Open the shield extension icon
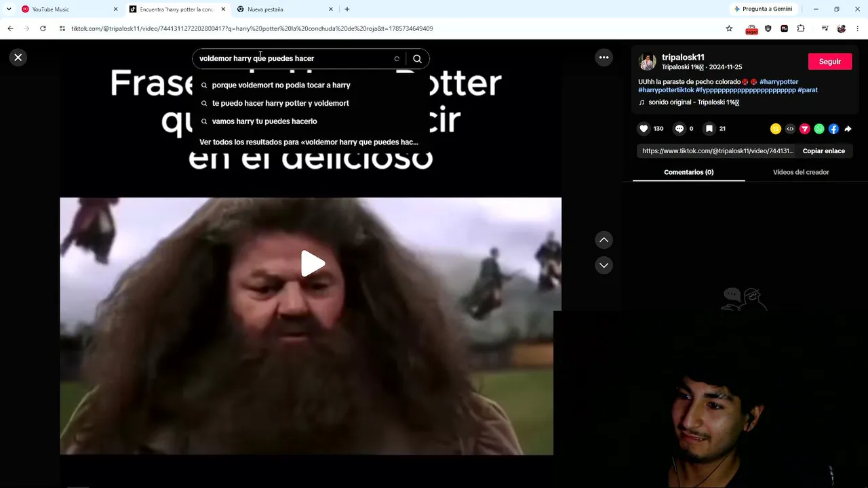 pyautogui.click(x=768, y=28)
